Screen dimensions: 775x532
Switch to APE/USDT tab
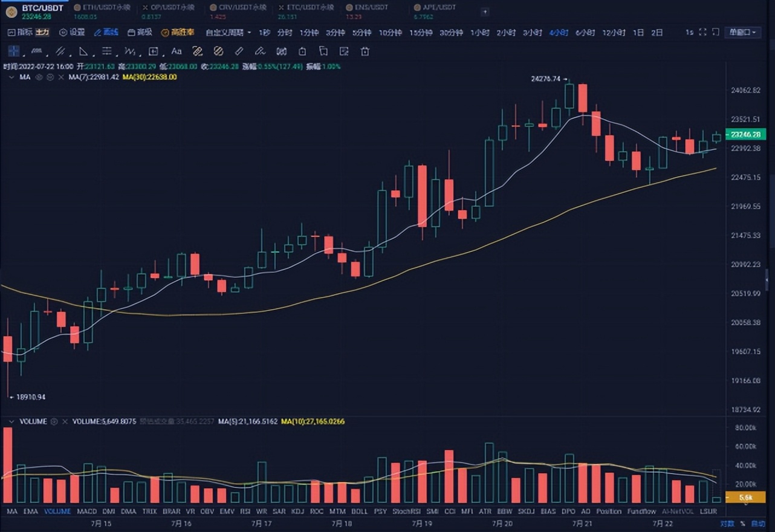(x=436, y=11)
